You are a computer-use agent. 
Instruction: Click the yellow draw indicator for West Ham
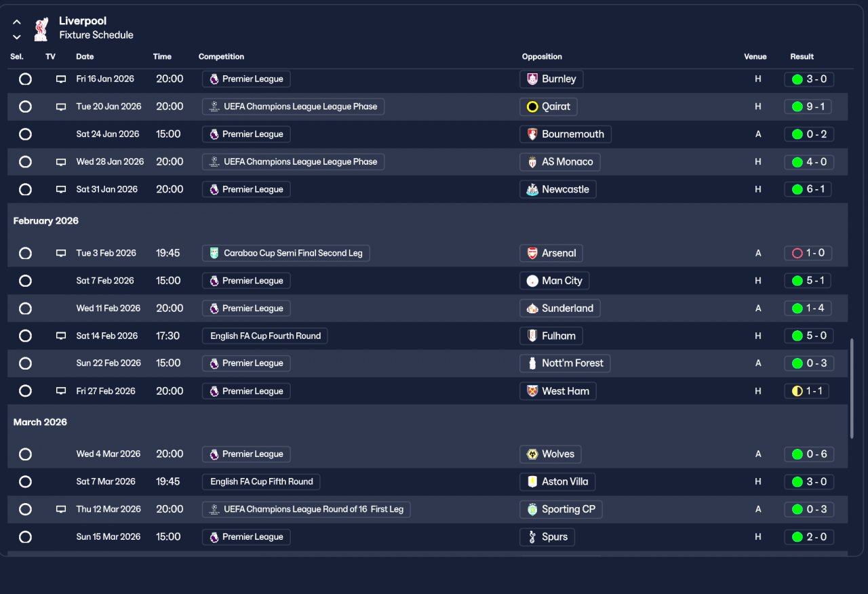click(797, 391)
